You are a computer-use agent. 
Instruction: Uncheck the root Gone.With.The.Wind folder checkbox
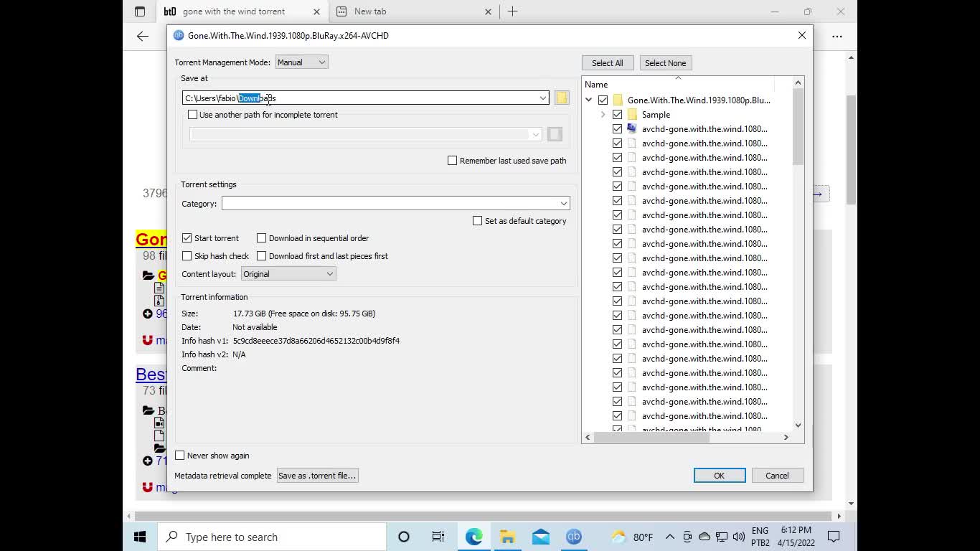[x=603, y=100]
